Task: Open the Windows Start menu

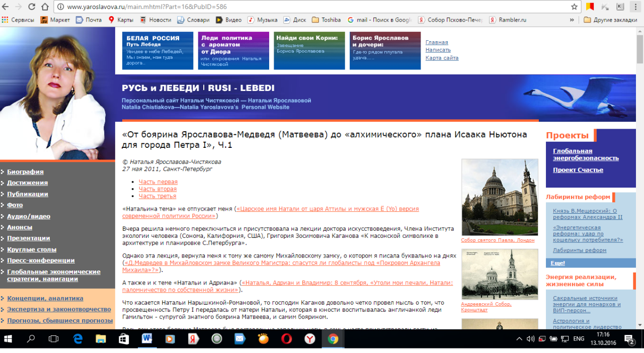Action: click(x=8, y=339)
